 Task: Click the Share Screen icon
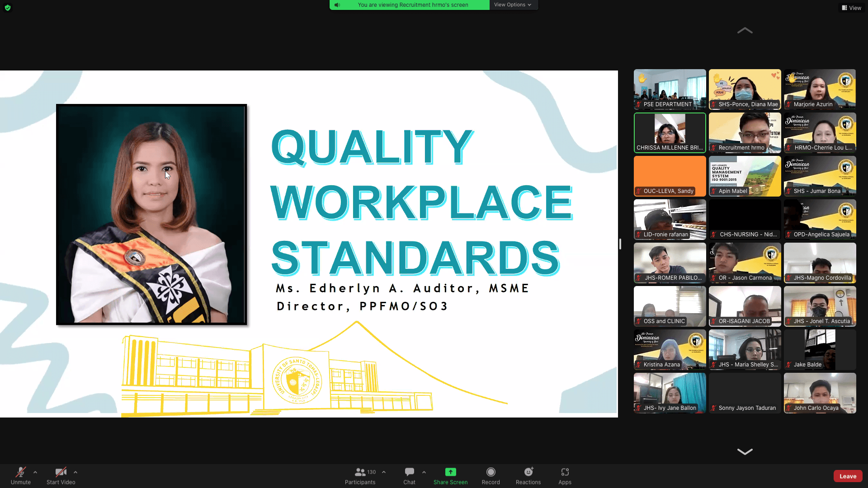coord(450,472)
